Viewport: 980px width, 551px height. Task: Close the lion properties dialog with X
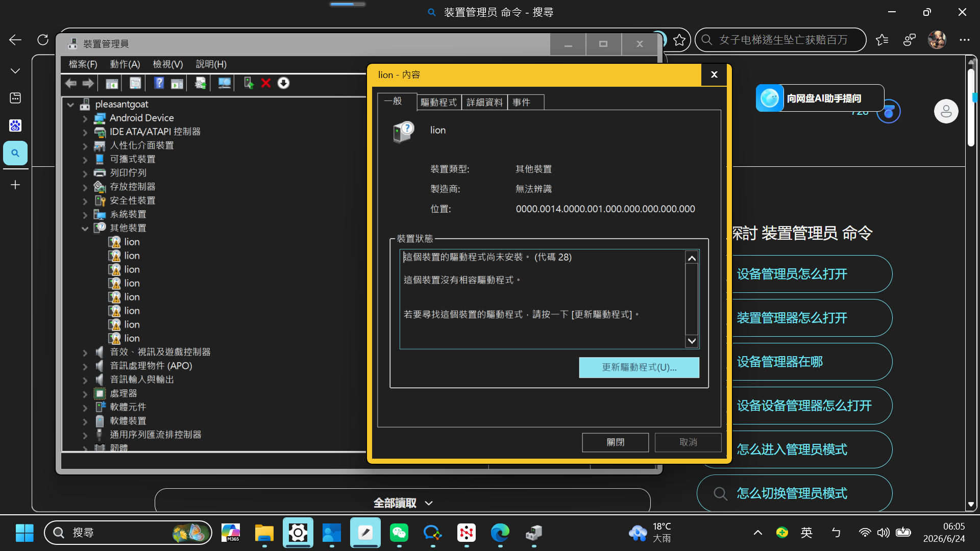(x=714, y=75)
